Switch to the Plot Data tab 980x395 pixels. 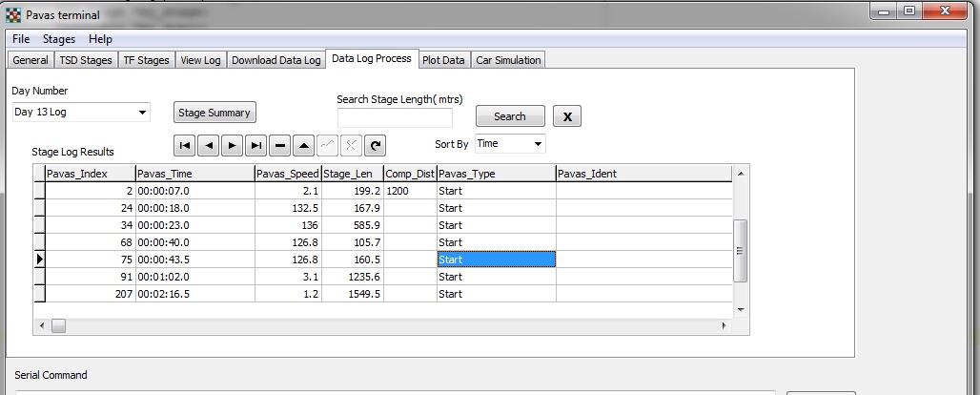point(444,60)
